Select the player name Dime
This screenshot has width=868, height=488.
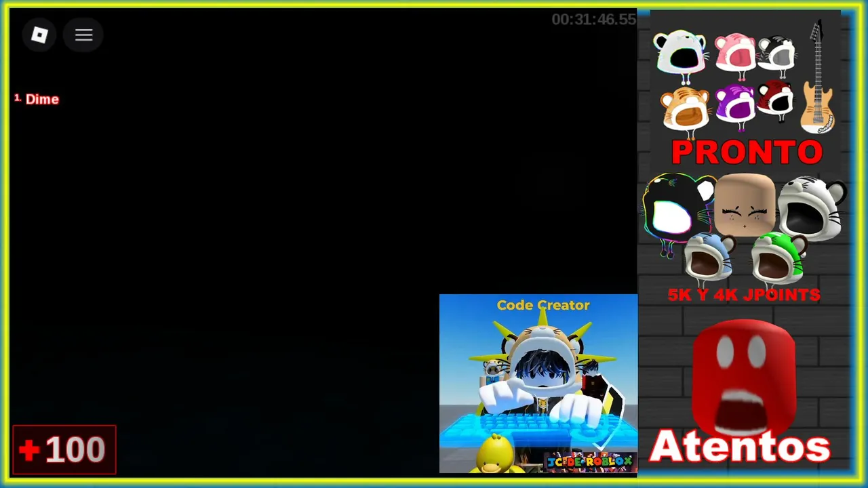pos(42,99)
